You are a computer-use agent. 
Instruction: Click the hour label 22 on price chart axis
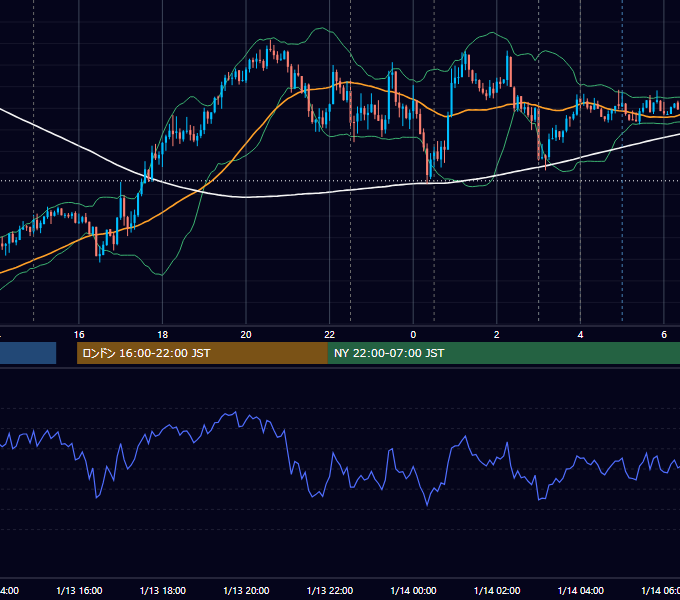[x=330, y=335]
